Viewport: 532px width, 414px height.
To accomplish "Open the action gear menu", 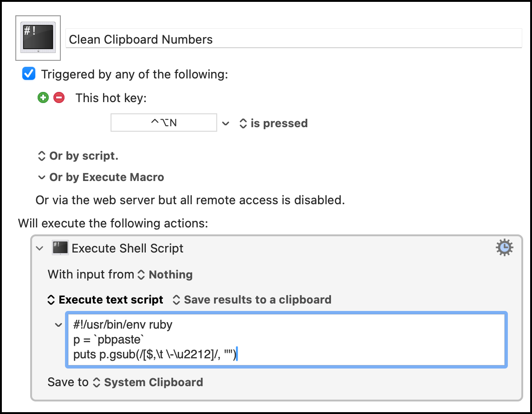I will pyautogui.click(x=504, y=248).
